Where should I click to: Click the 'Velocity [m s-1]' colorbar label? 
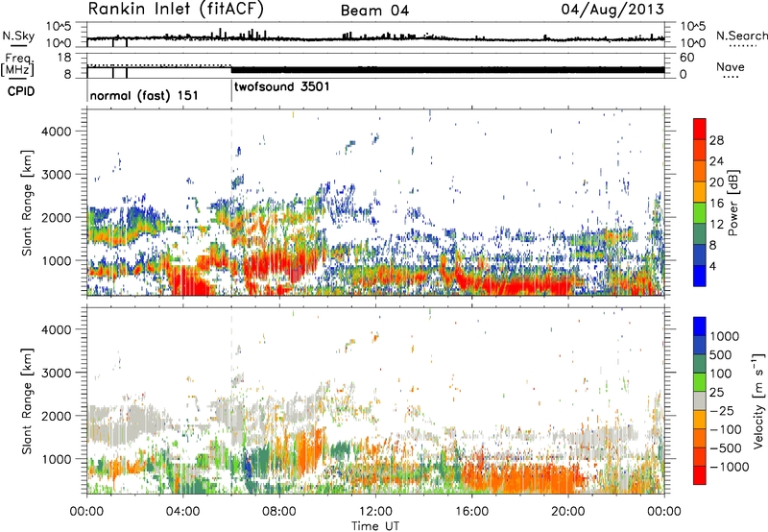click(x=758, y=400)
